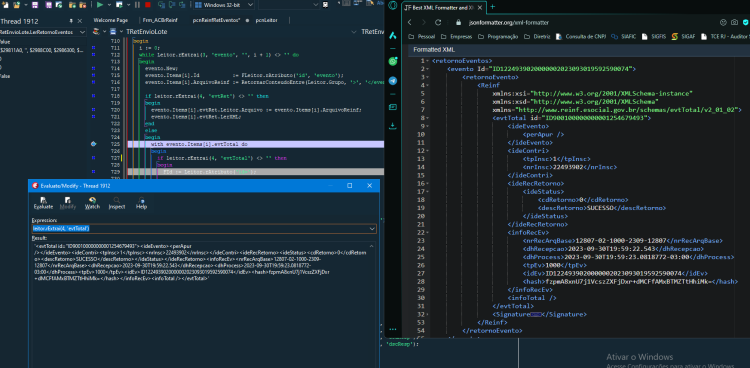Toggle the breakpoint marker on line 725
The image size is (750, 368).
94,144
